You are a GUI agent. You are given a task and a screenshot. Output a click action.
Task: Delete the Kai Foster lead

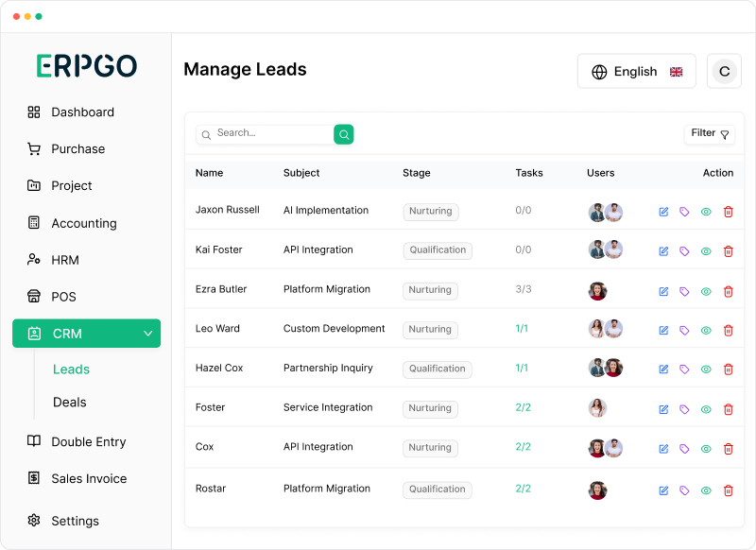(x=728, y=251)
